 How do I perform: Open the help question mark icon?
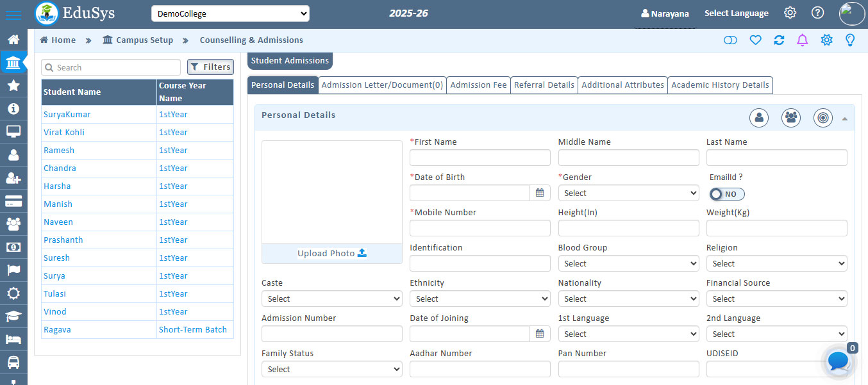(x=817, y=13)
